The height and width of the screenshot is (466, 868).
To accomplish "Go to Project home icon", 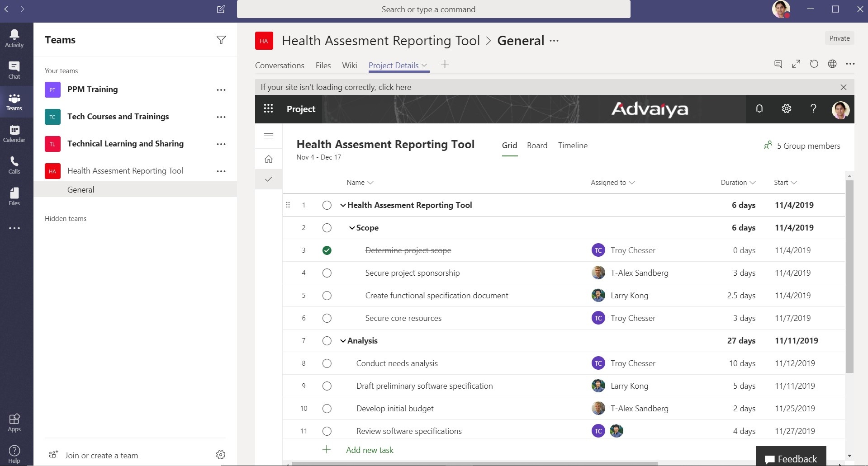I will [269, 159].
